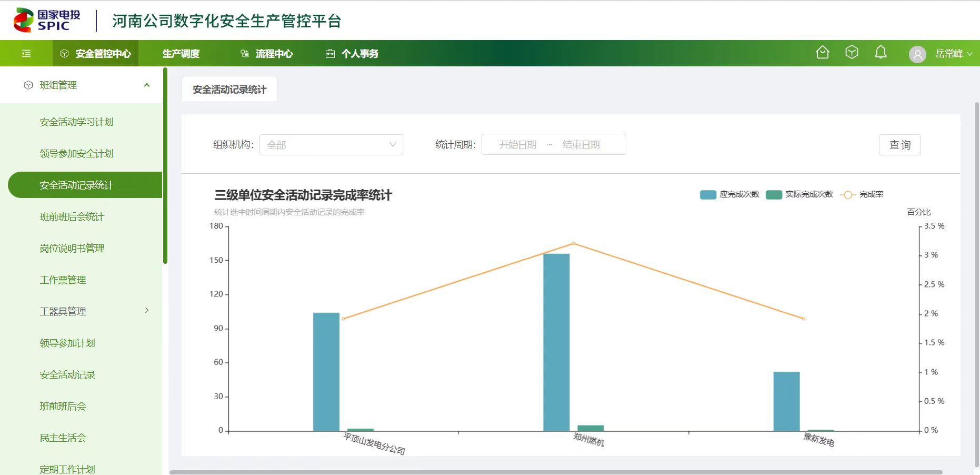Image resolution: width=980 pixels, height=475 pixels.
Task: Open the 岳常峰 user dropdown
Action: (954, 54)
